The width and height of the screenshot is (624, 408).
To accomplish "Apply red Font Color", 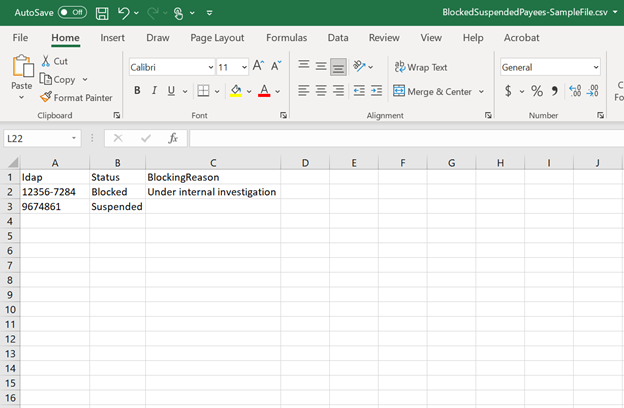I will 264,91.
